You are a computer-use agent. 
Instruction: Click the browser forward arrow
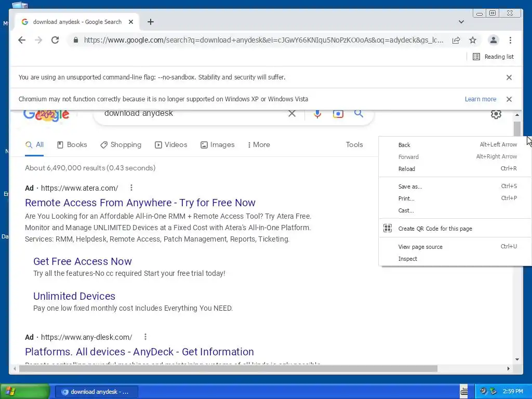pos(38,40)
